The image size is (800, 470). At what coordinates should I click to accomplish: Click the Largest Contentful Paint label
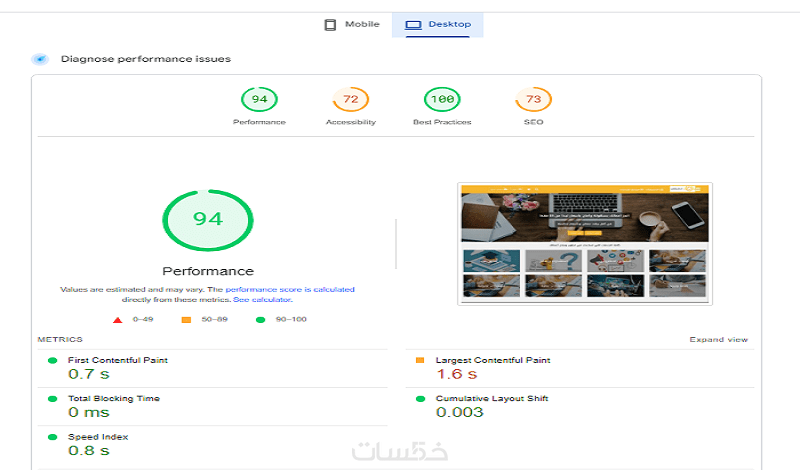[x=493, y=360]
